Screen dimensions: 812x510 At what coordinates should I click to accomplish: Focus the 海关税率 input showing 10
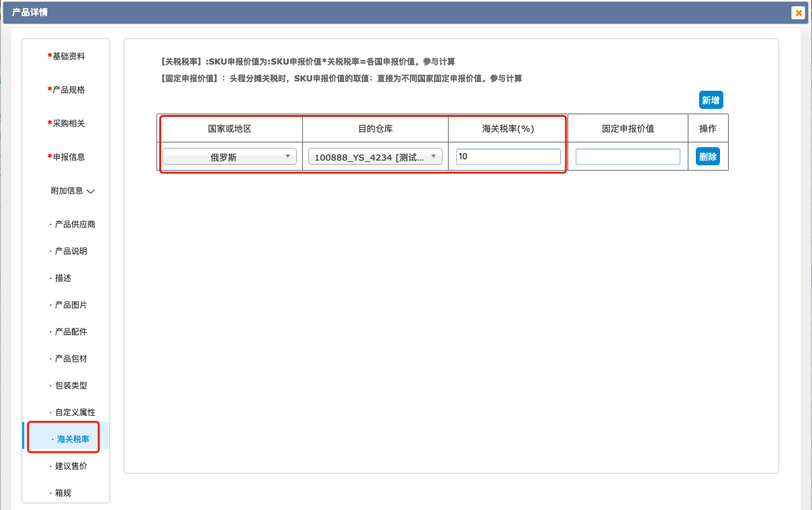pos(508,157)
